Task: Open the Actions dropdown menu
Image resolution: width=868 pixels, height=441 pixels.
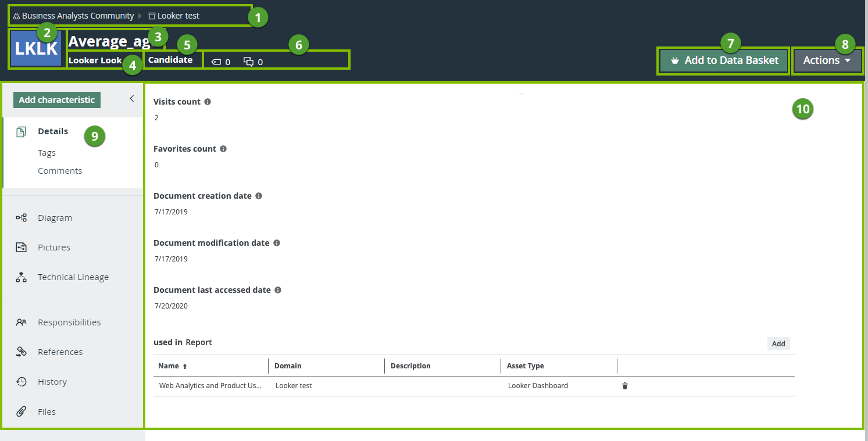Action: pyautogui.click(x=827, y=60)
